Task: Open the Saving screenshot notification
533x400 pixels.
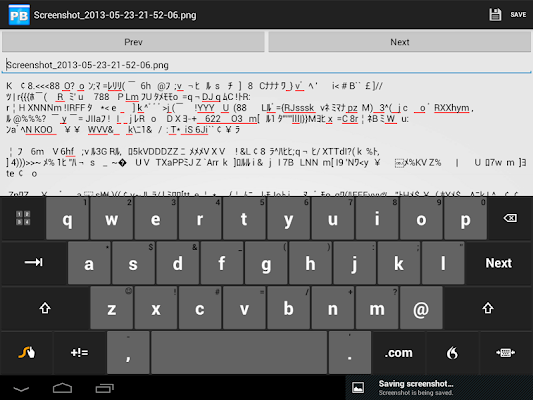Action: 439,387
